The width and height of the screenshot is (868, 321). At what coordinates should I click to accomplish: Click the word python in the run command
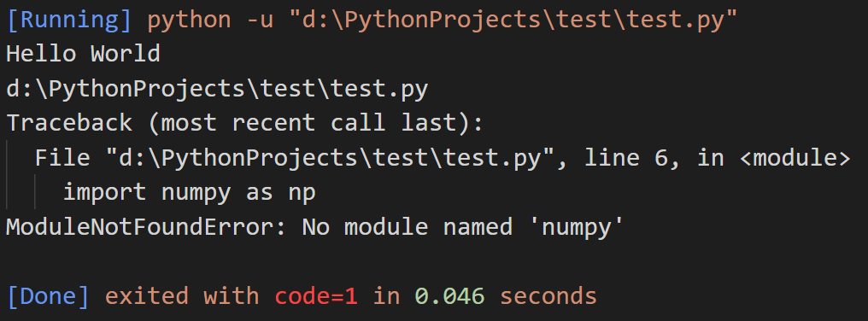coord(189,20)
